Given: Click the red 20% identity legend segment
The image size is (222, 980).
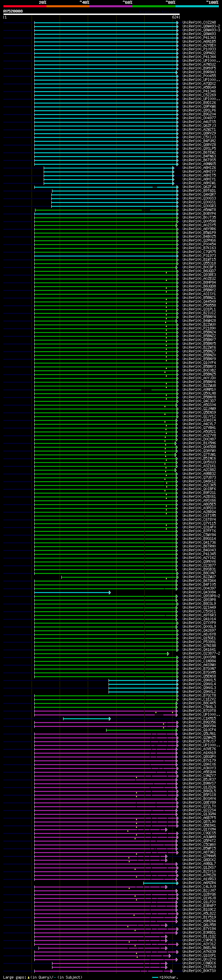Looking at the screenshot, I should coord(25,7).
